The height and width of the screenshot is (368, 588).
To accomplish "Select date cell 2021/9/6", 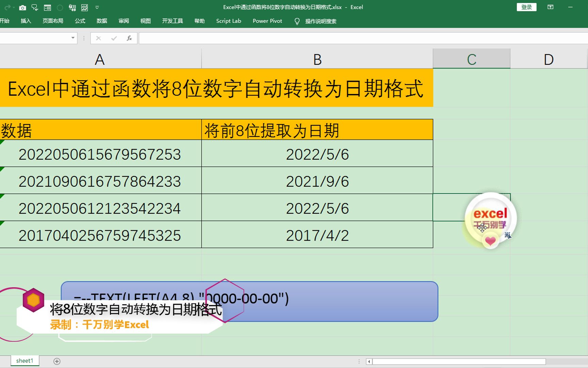I will pyautogui.click(x=317, y=181).
